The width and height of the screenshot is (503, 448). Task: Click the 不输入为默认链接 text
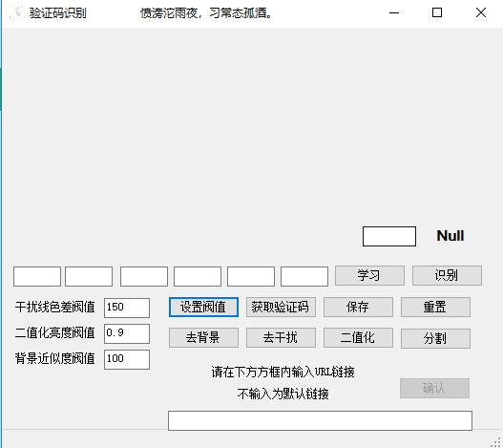283,394
